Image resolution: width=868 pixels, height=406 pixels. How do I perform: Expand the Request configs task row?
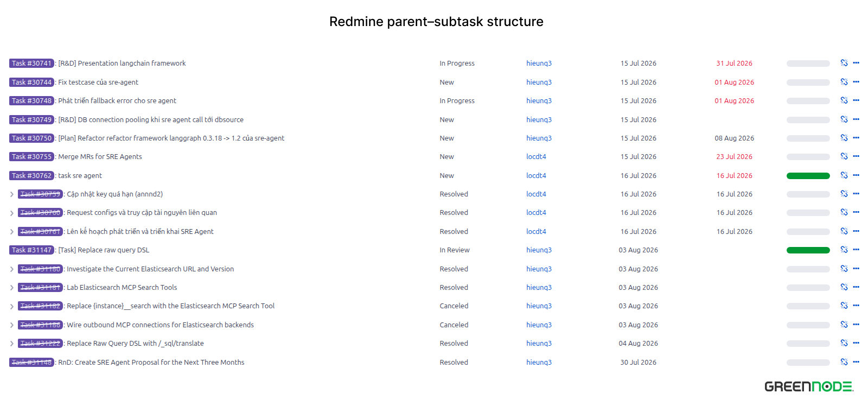pyautogui.click(x=12, y=213)
